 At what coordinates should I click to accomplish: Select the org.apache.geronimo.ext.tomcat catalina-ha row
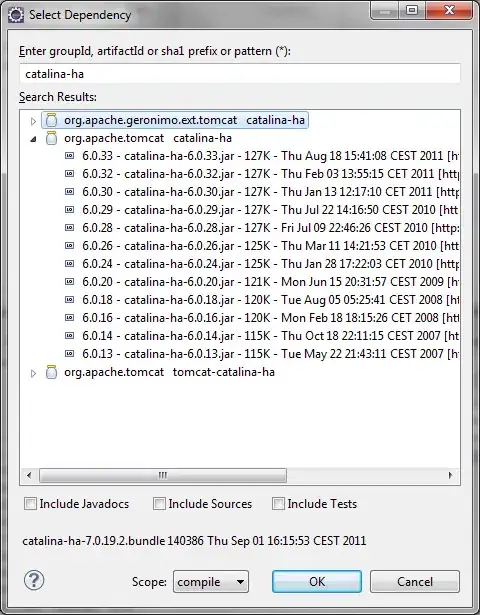coord(175,120)
